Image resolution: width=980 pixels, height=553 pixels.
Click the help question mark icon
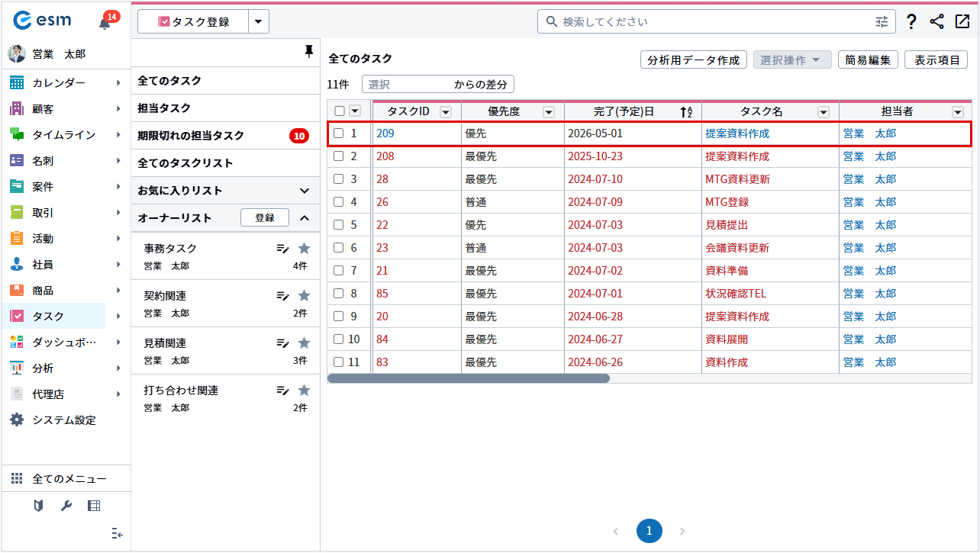click(911, 22)
